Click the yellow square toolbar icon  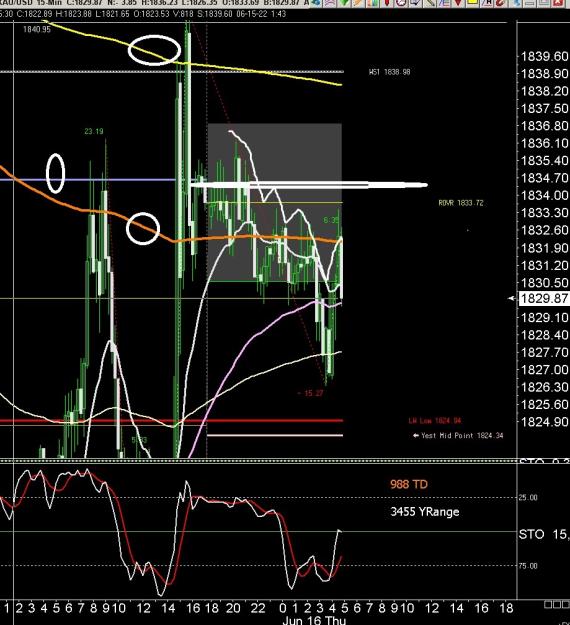(x=473, y=2)
